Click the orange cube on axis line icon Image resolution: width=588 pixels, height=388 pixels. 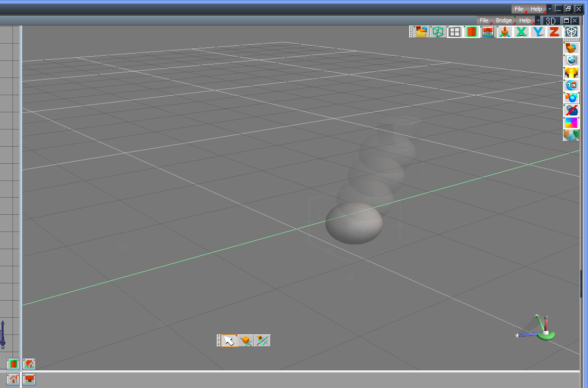pyautogui.click(x=246, y=341)
